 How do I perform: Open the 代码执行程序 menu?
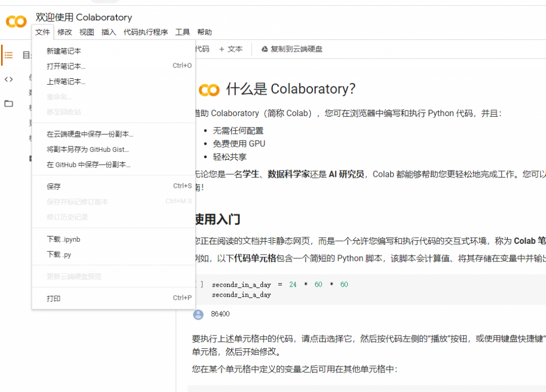[146, 32]
